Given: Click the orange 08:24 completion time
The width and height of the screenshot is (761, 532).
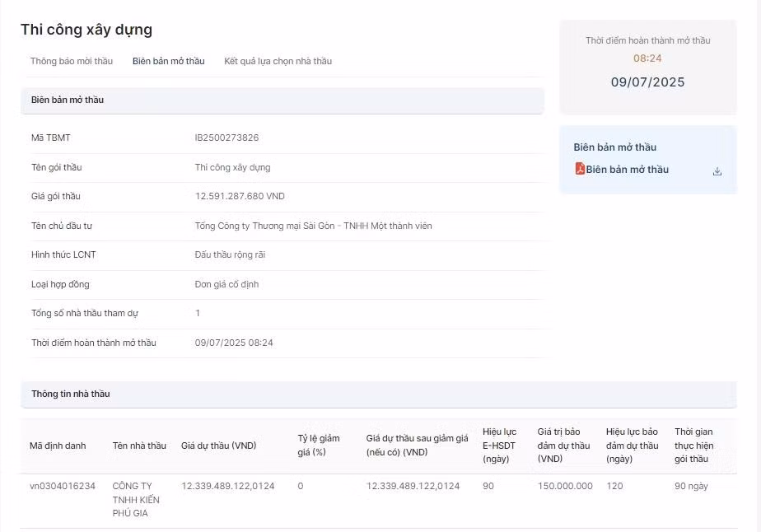Looking at the screenshot, I should [x=647, y=58].
